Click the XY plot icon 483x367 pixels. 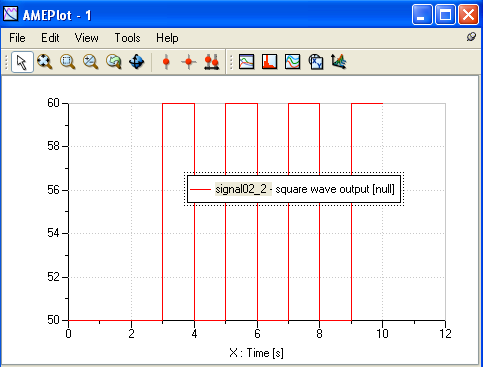click(x=316, y=62)
